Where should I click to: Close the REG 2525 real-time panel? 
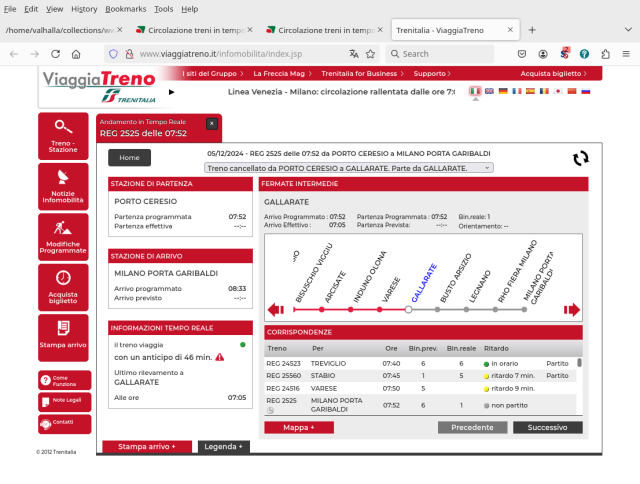[212, 123]
